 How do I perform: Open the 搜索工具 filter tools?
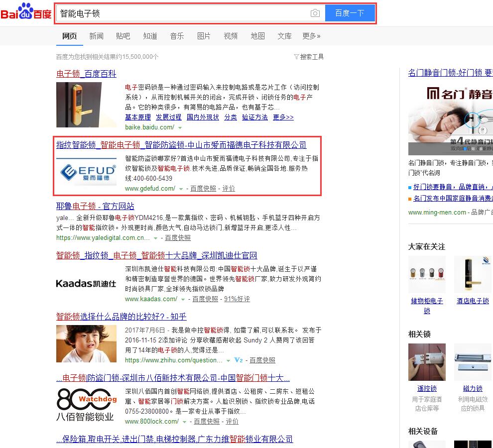click(309, 57)
